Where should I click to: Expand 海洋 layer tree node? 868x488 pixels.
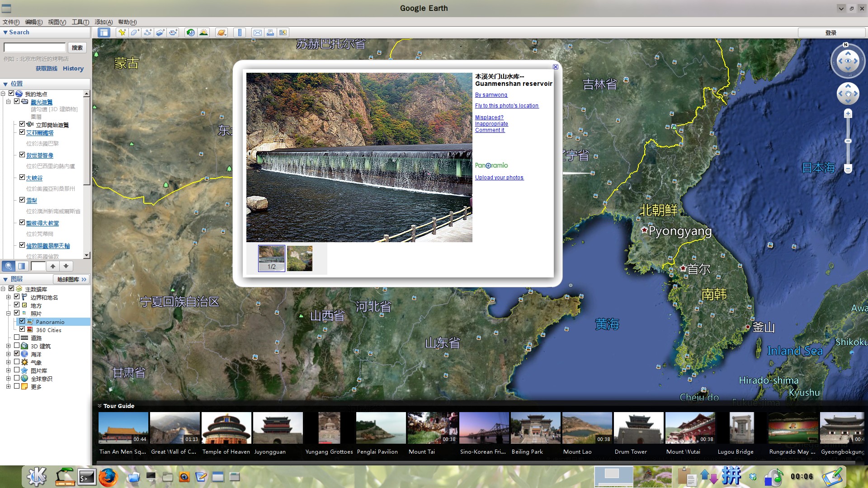(x=8, y=354)
